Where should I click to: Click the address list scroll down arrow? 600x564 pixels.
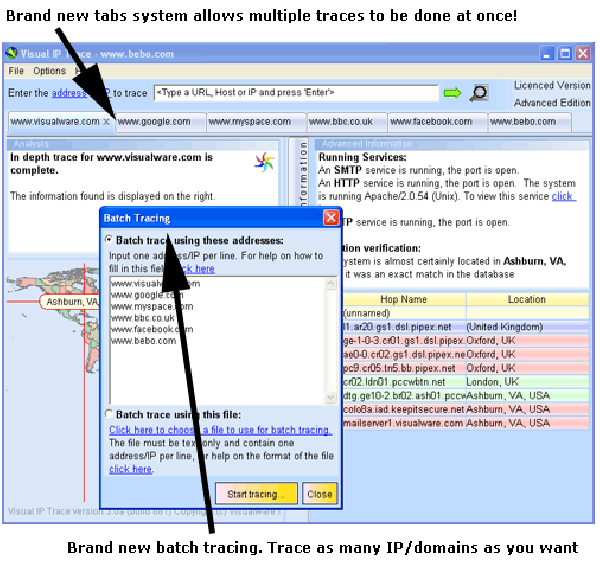(x=331, y=397)
